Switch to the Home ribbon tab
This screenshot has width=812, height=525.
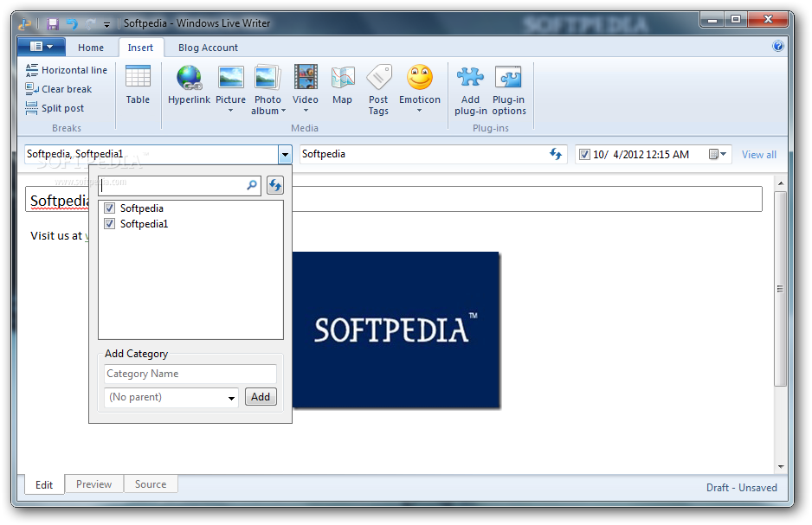pos(91,48)
